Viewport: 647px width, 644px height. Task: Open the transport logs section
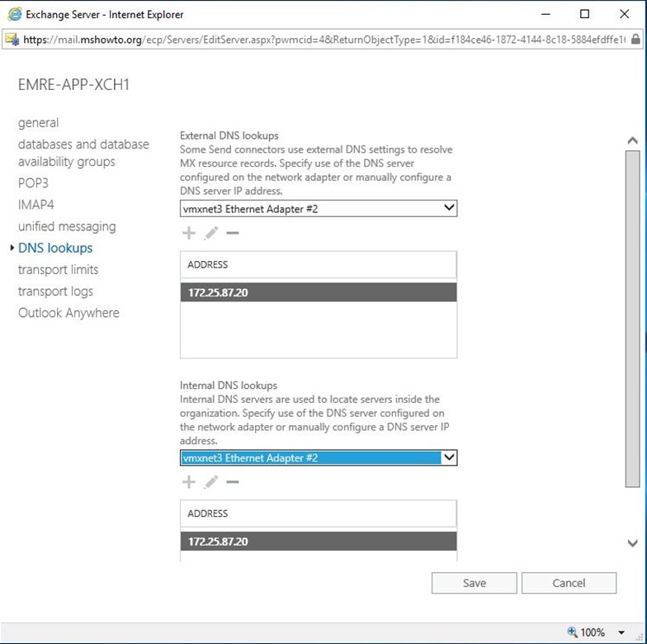tap(55, 291)
